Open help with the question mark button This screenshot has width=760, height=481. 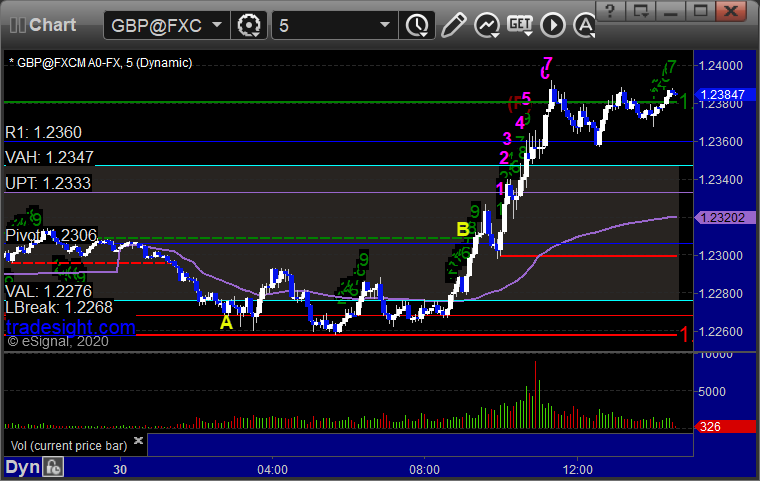pyautogui.click(x=610, y=11)
